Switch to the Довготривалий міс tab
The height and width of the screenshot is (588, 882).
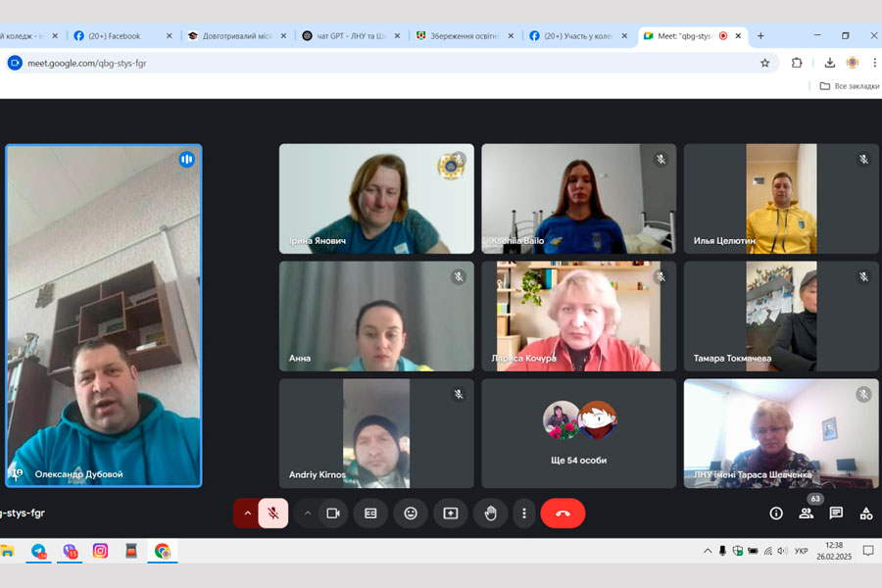237,36
